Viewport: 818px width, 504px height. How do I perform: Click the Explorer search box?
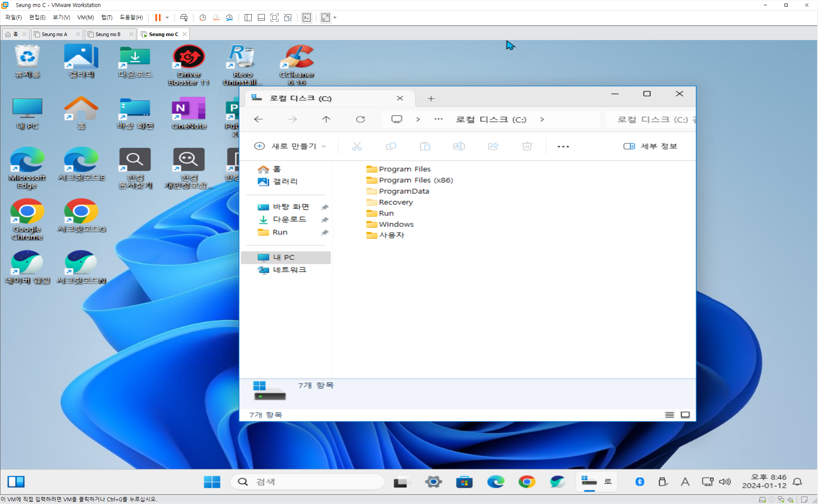[x=650, y=119]
